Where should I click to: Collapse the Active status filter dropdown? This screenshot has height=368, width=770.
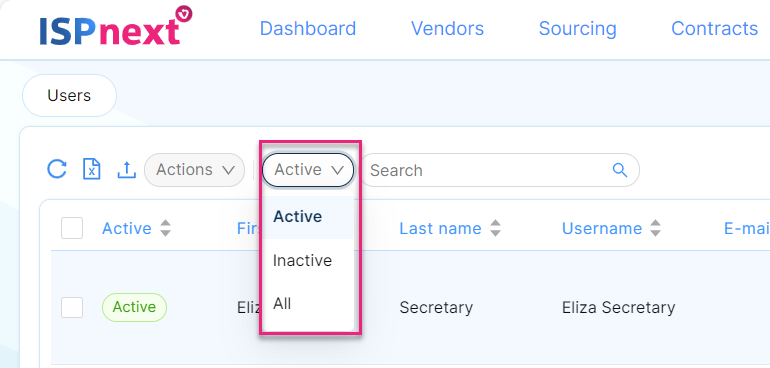(x=308, y=170)
